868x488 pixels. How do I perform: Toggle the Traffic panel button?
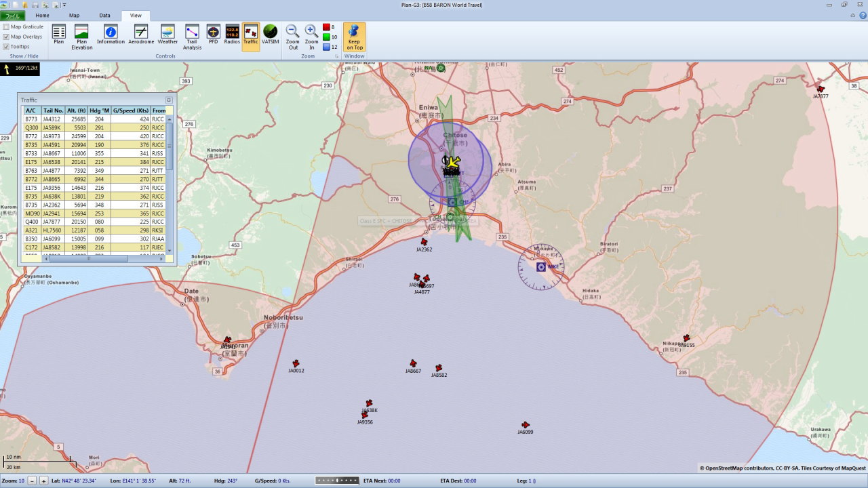pos(251,35)
